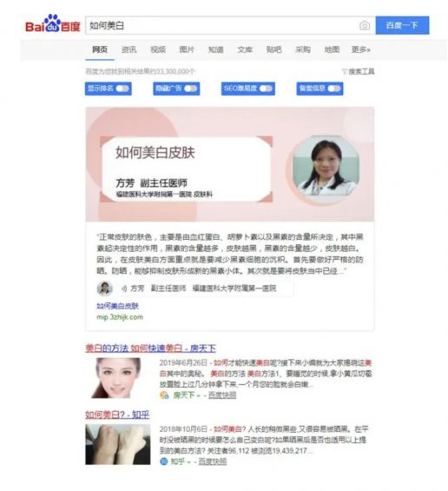Click the small doctor avatar below the quote
Image resolution: width=448 pixels, height=491 pixels.
coord(104,289)
